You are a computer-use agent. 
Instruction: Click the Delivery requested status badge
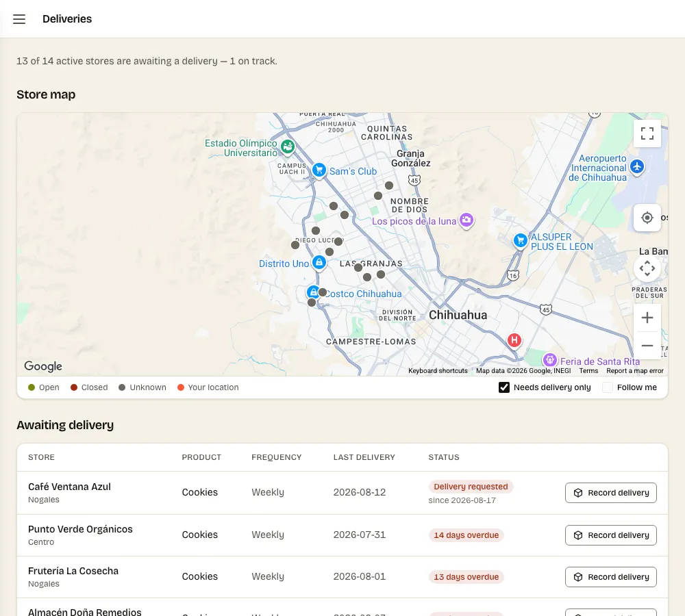pos(471,487)
